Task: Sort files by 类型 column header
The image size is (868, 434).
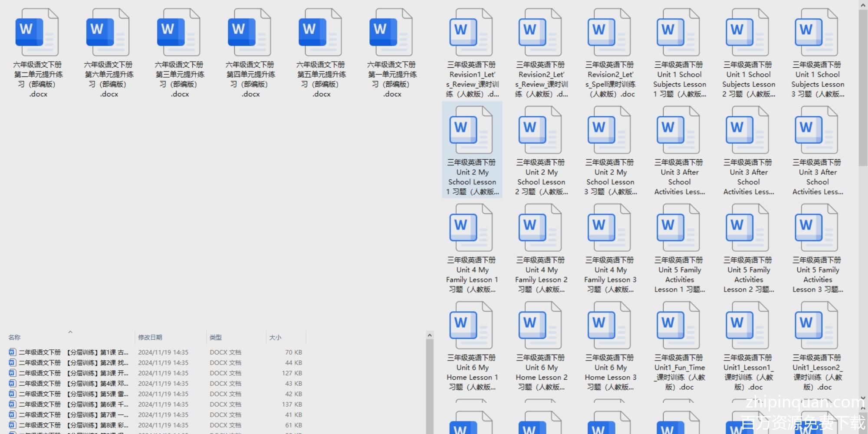Action: pyautogui.click(x=216, y=337)
